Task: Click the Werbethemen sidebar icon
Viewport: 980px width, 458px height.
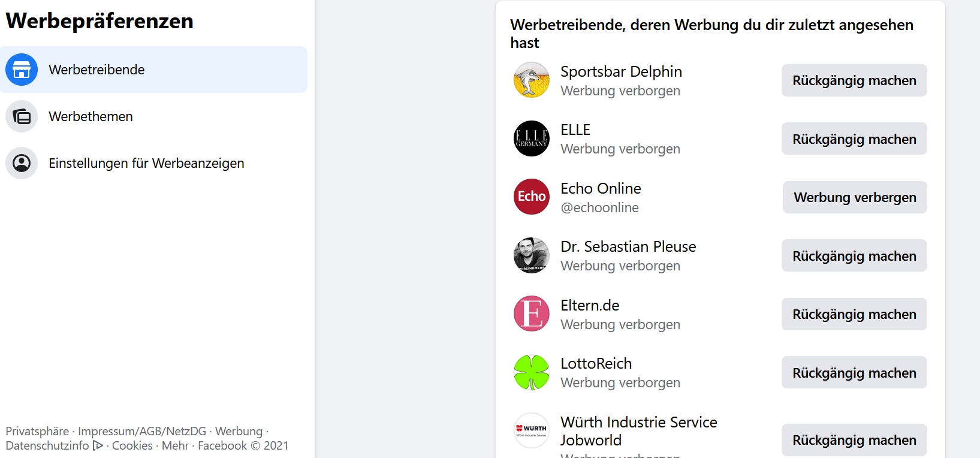Action: coord(22,116)
